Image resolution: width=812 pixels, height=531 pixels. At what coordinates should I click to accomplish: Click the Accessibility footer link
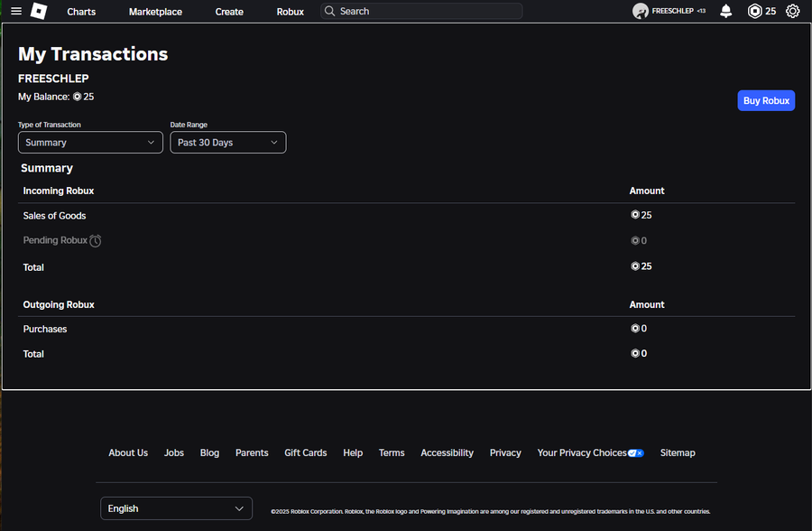coord(447,452)
